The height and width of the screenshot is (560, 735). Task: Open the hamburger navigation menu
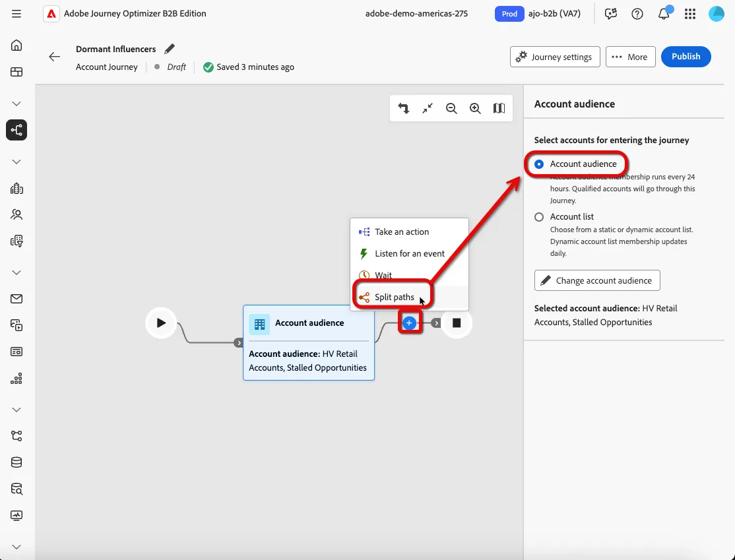(16, 14)
